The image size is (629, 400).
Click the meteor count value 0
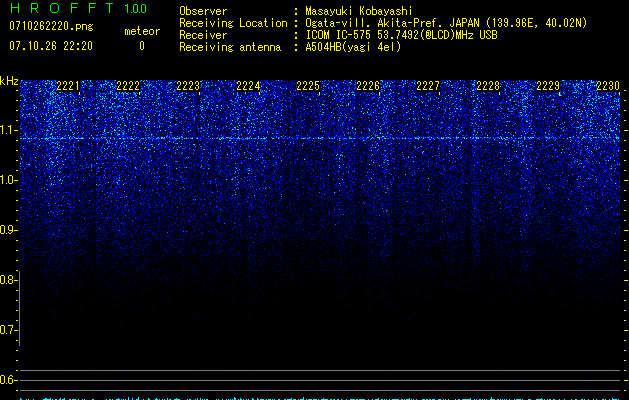pos(142,46)
